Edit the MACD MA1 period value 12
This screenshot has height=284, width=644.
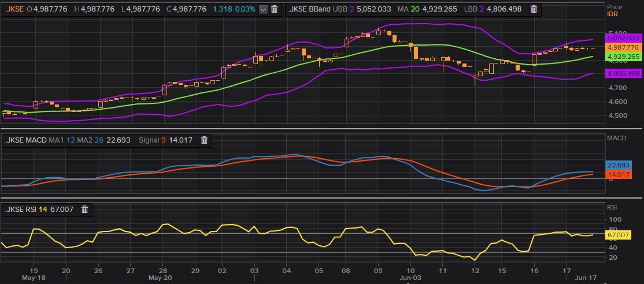[x=71, y=140]
